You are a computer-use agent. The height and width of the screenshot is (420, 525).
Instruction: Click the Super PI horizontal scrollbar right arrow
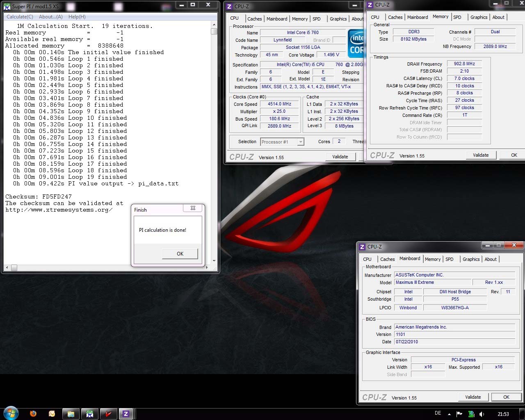click(x=207, y=267)
